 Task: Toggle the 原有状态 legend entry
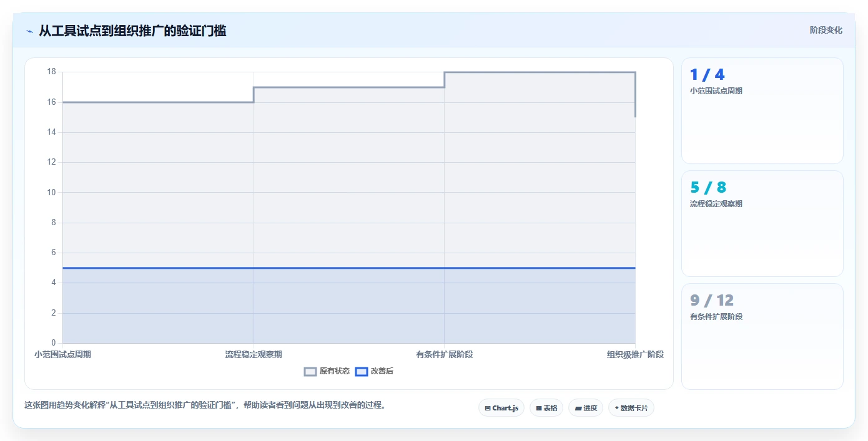tap(327, 371)
